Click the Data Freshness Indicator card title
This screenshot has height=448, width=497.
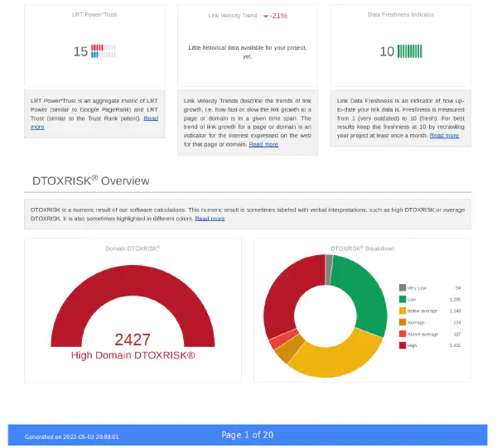401,15
